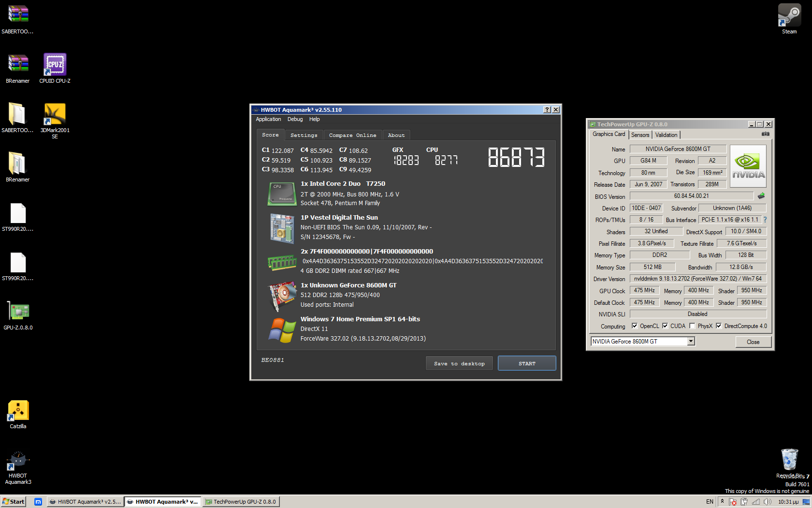This screenshot has height=508, width=812.
Task: Click the Aquamark help question mark title button
Action: 547,110
